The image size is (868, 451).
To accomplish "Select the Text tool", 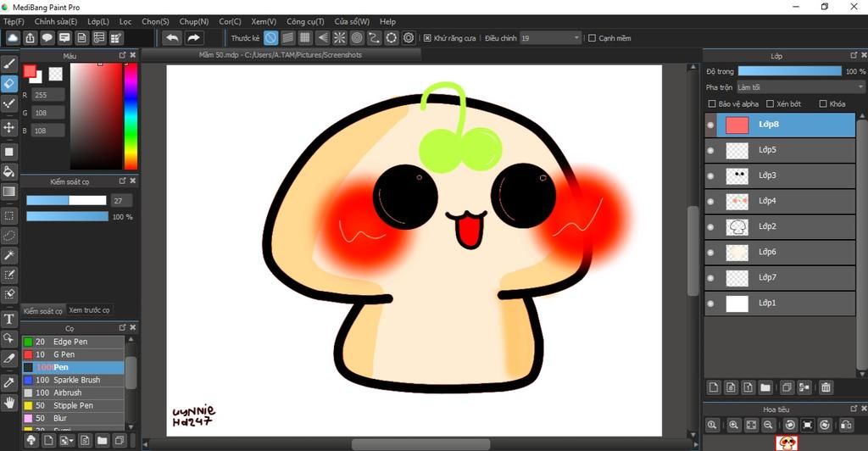I will point(8,319).
